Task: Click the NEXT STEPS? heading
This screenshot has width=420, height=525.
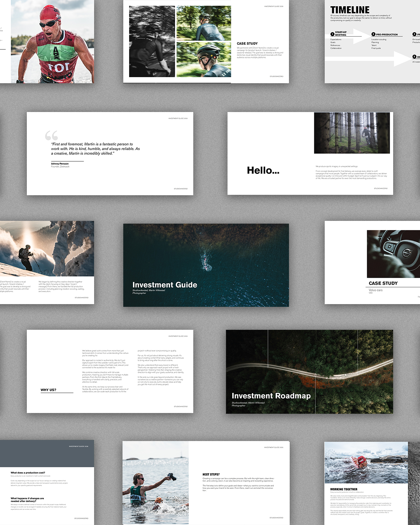Action: pyautogui.click(x=211, y=474)
